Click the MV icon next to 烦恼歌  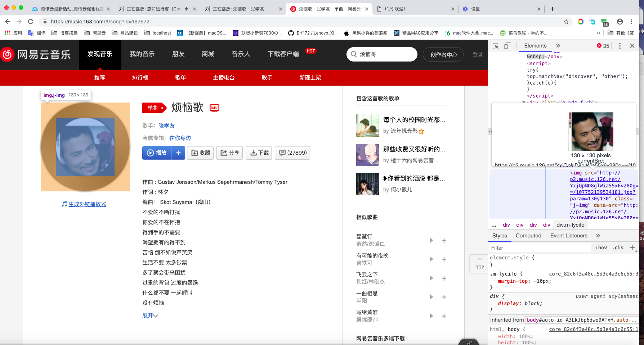(214, 108)
